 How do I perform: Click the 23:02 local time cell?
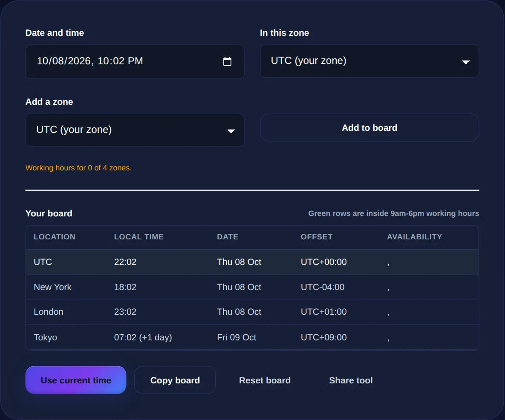click(125, 312)
